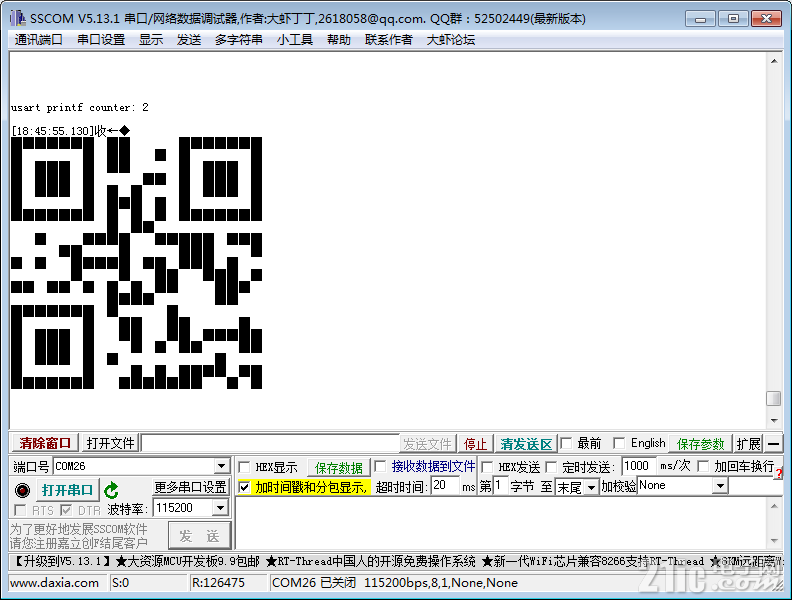Click the [18:45:55.130] timestamp line
Viewport: 792px width, 600px height.
click(x=71, y=131)
